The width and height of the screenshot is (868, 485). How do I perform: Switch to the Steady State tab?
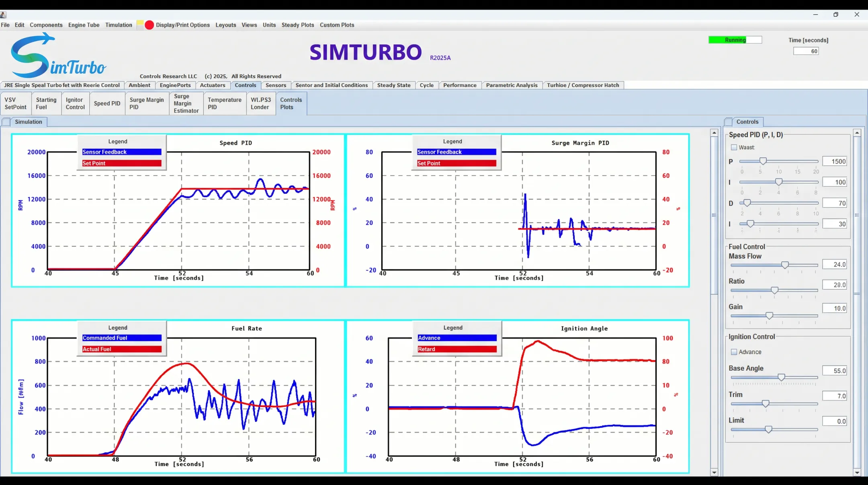tap(394, 85)
